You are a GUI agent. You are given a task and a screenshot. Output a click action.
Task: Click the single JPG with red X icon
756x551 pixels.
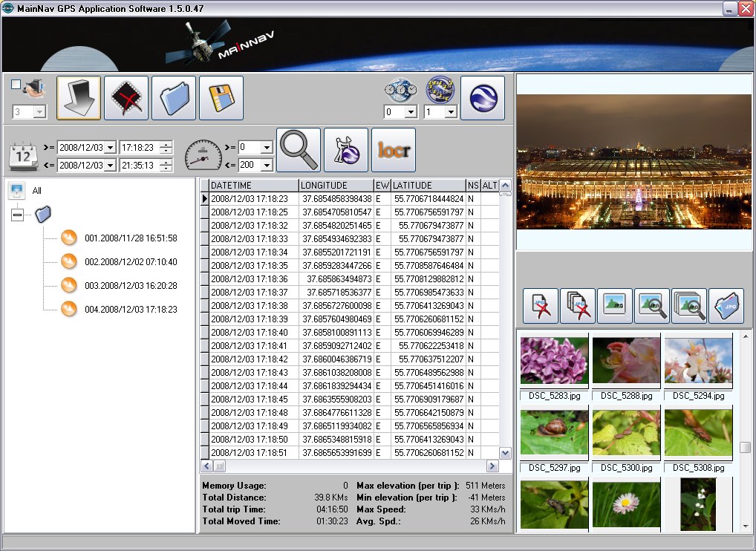541,306
